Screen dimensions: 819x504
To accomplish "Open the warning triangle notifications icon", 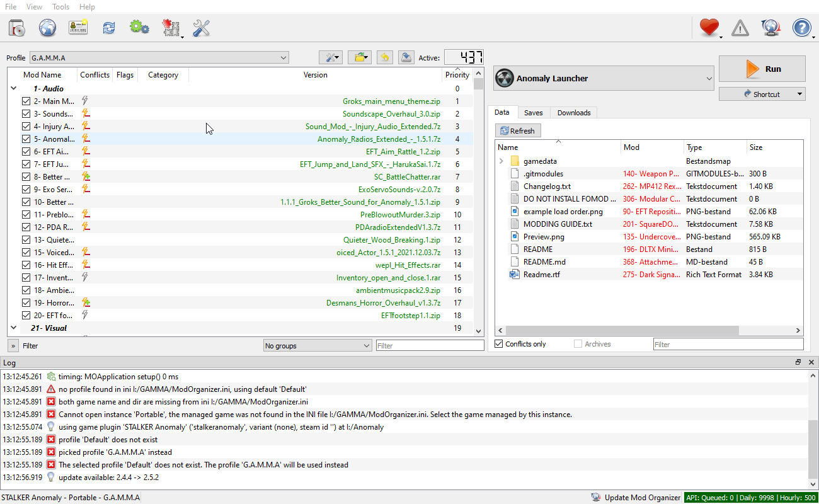I will (740, 28).
